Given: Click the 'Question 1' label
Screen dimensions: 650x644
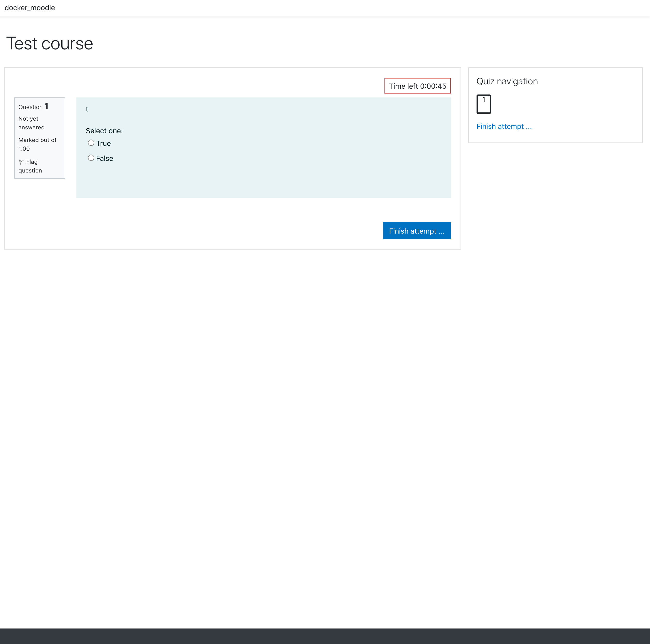Looking at the screenshot, I should point(33,106).
